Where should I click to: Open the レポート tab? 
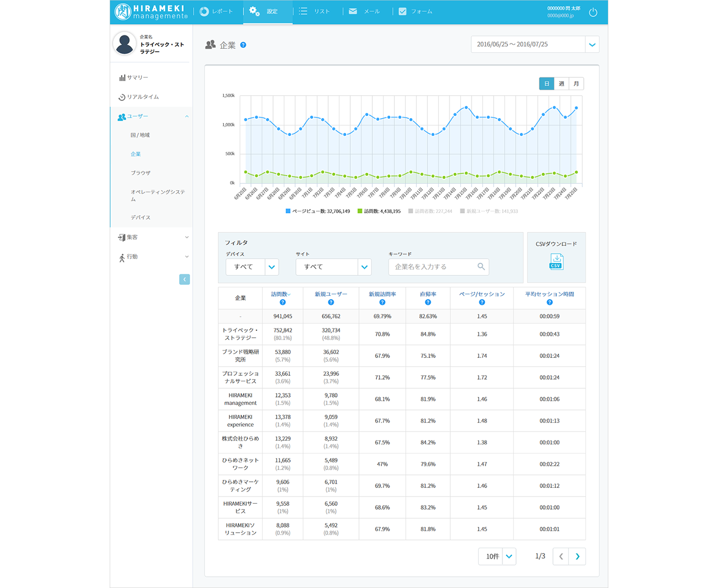216,11
